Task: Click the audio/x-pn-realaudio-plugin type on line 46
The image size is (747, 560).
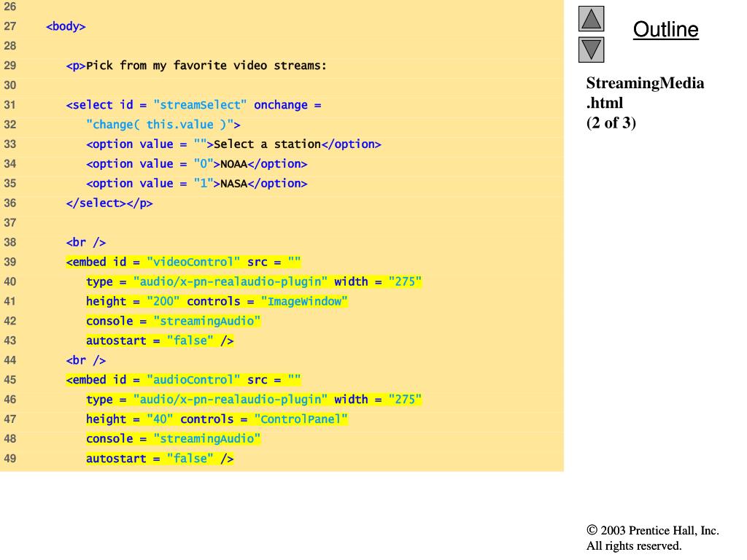Action: tap(230, 399)
